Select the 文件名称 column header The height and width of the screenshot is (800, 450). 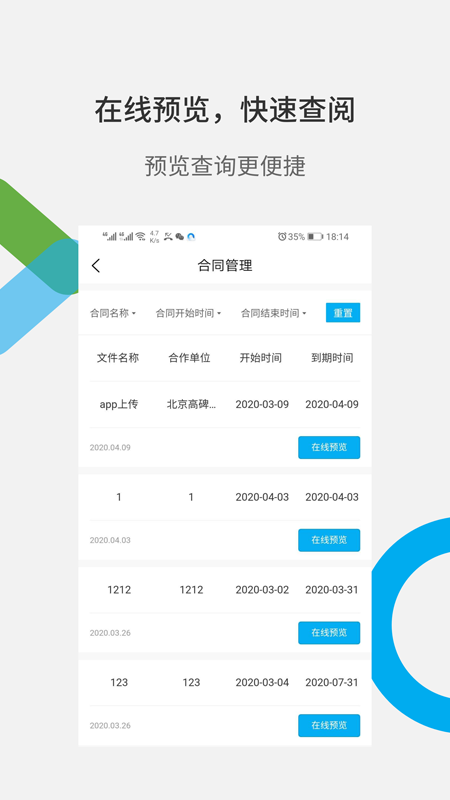point(118,358)
